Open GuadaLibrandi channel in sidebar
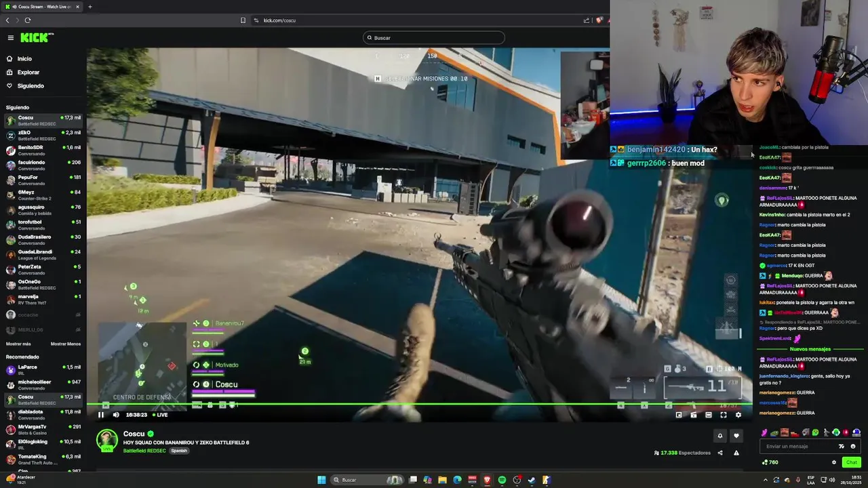The height and width of the screenshot is (488, 868). 43,255
